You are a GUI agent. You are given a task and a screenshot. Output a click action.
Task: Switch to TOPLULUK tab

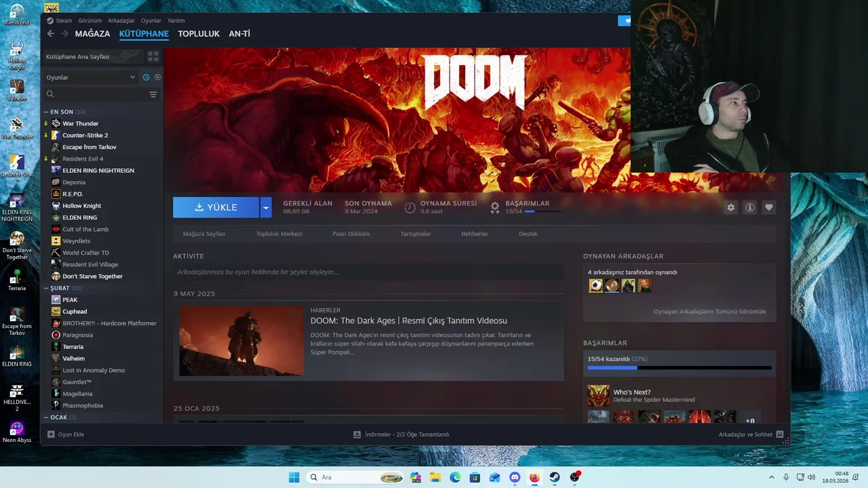coord(199,34)
